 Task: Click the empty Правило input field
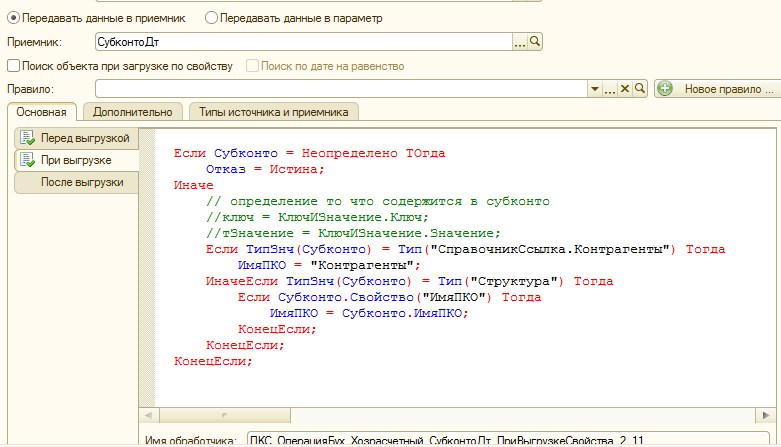click(341, 89)
